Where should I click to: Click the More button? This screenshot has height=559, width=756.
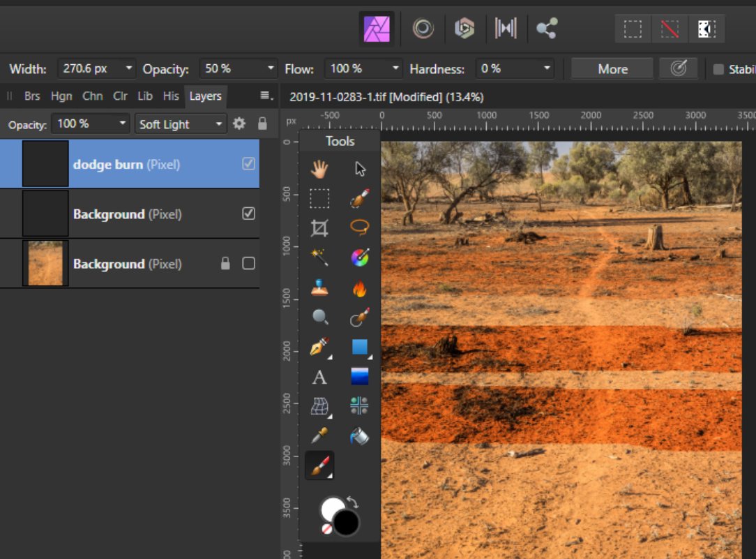612,68
